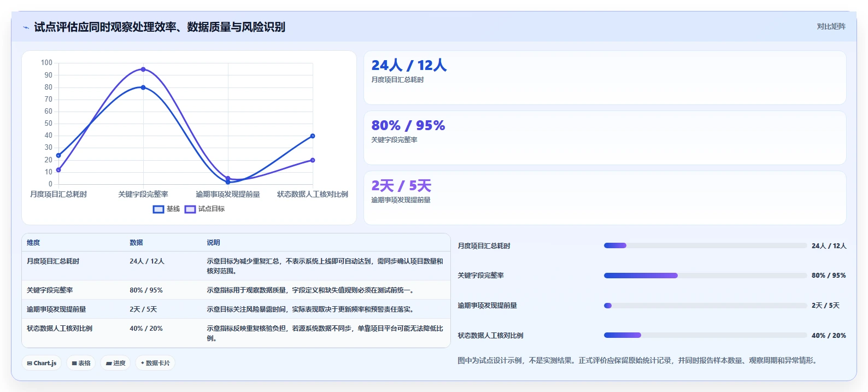Click the 数据卡片 chip
The height and width of the screenshot is (392, 868).
[x=155, y=363]
